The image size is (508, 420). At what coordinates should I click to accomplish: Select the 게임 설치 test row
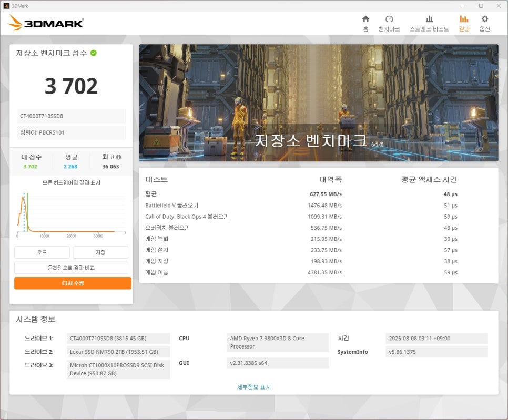[x=301, y=250]
